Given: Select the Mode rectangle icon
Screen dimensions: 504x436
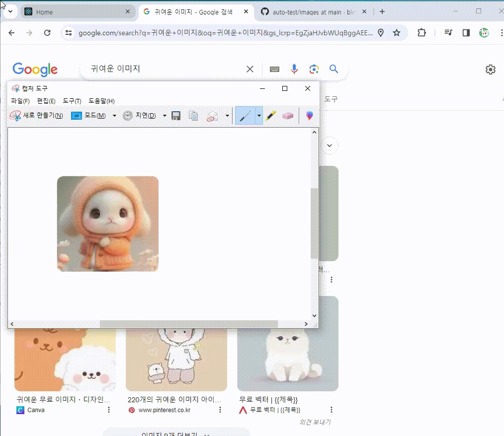Looking at the screenshot, I should (76, 116).
